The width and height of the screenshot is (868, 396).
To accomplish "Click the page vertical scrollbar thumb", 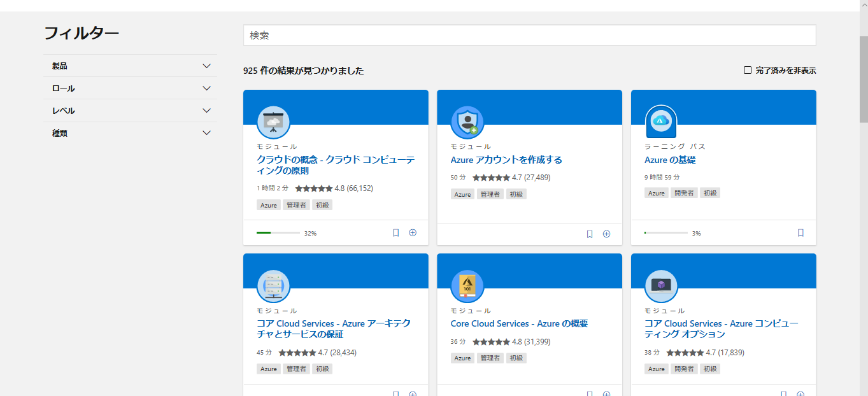I will click(864, 80).
